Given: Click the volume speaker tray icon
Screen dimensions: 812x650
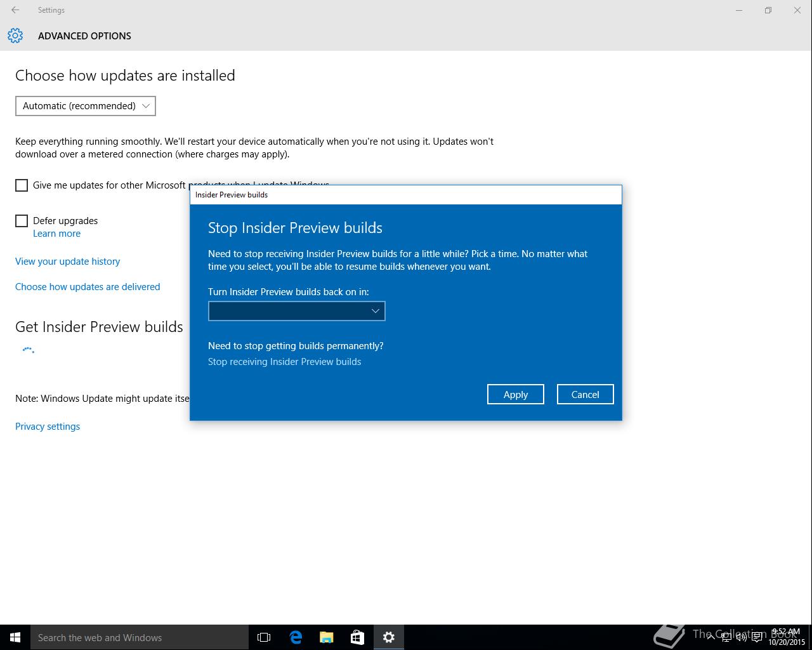Looking at the screenshot, I should tap(741, 637).
